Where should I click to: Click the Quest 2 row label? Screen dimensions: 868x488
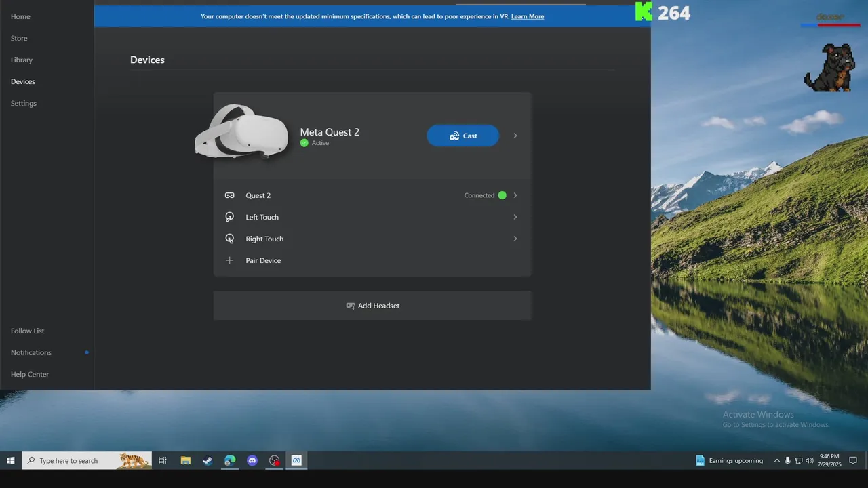[x=258, y=195]
